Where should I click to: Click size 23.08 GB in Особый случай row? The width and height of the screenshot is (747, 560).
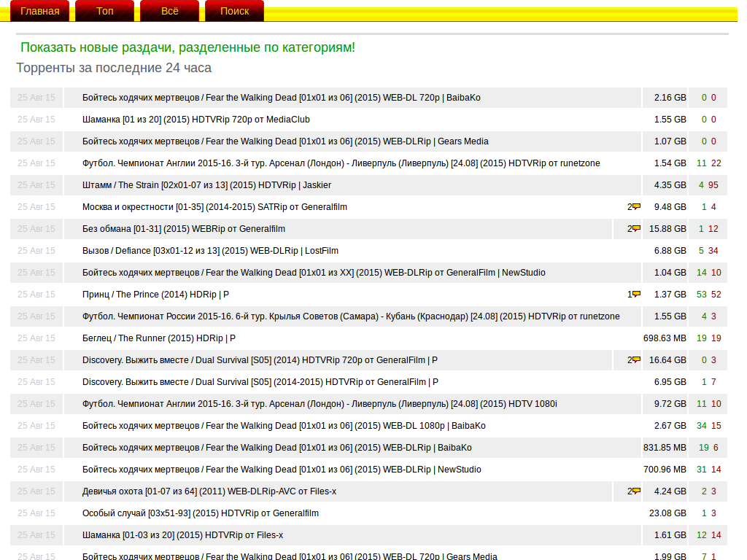pos(667,514)
